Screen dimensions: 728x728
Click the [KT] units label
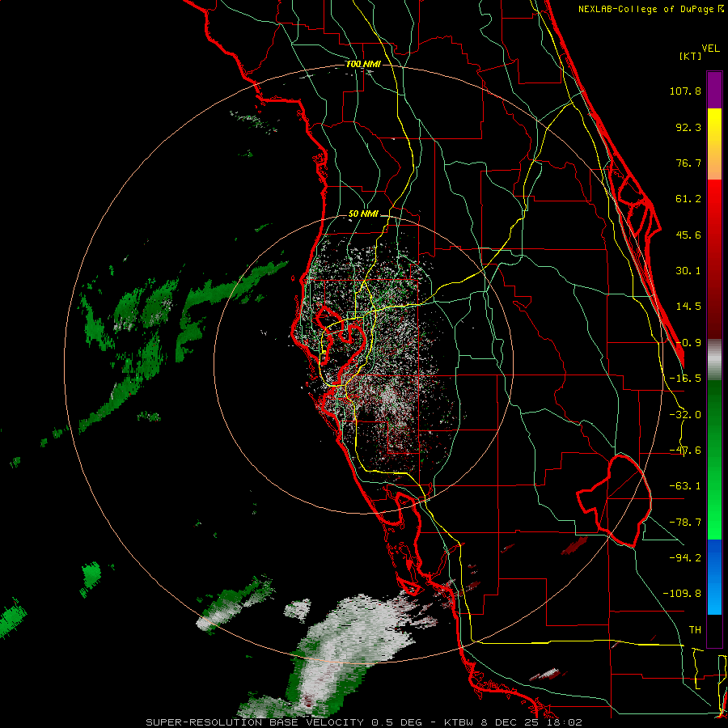pos(691,56)
